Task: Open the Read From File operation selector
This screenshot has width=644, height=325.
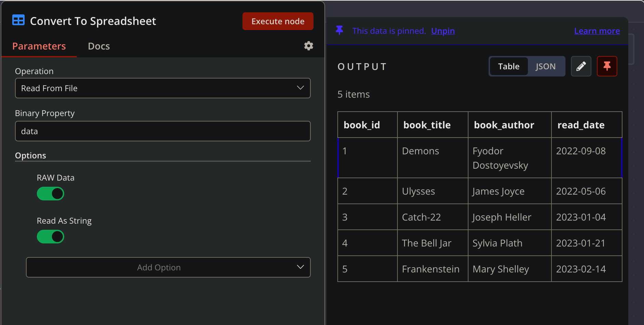Action: [x=163, y=88]
